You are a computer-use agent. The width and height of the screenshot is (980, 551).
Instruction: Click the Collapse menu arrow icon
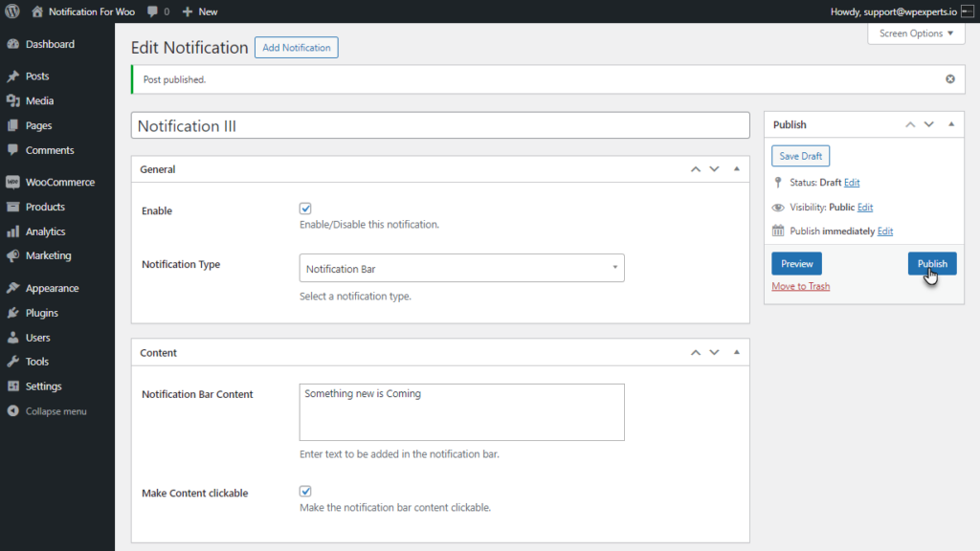(x=12, y=411)
